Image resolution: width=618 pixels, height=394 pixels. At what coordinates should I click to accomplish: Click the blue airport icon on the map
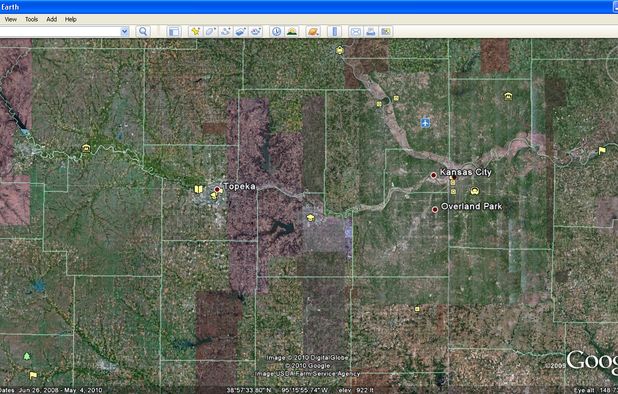pos(425,123)
